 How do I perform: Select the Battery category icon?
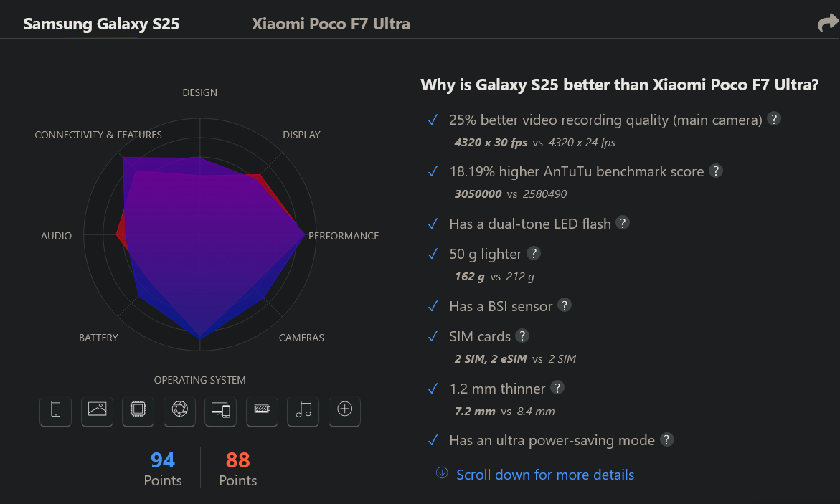point(262,410)
